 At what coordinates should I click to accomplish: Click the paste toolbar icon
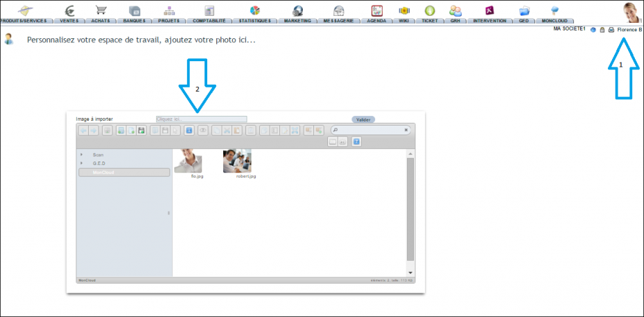pos(236,130)
